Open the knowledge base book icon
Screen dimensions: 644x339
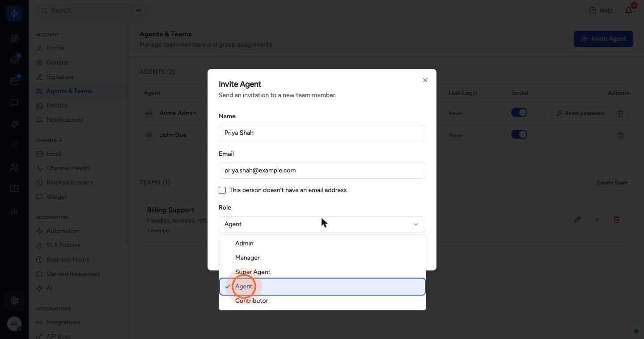pos(14,189)
